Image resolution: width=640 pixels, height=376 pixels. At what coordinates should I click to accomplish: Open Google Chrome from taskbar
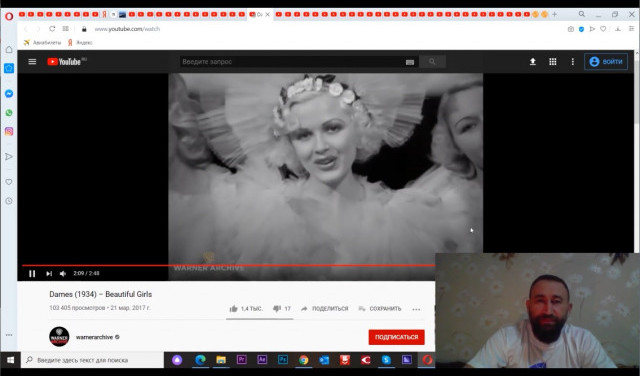pyautogui.click(x=303, y=360)
